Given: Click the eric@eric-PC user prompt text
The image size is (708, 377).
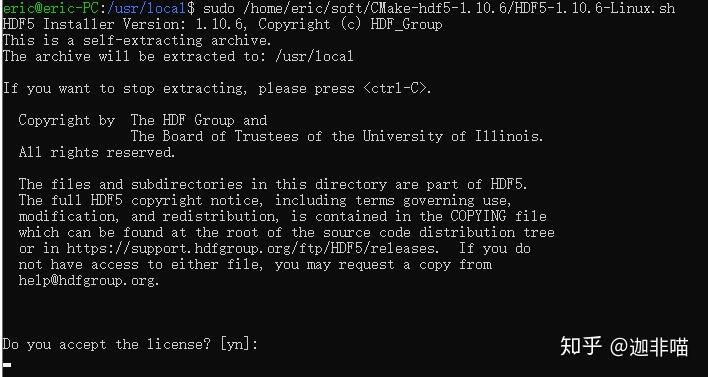Looking at the screenshot, I should (51, 8).
